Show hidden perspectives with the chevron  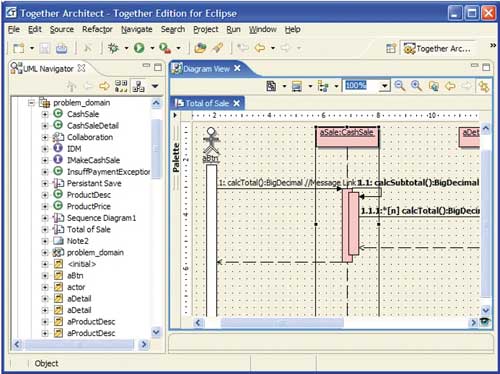point(493,45)
